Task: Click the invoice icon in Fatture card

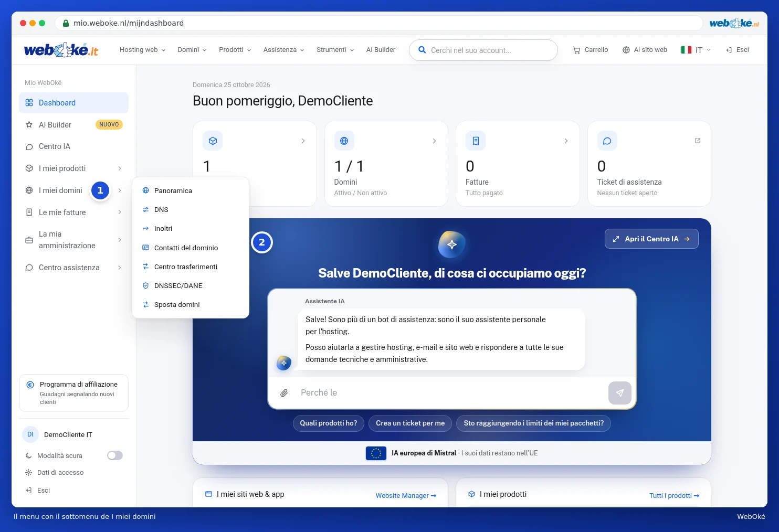Action: pos(476,141)
